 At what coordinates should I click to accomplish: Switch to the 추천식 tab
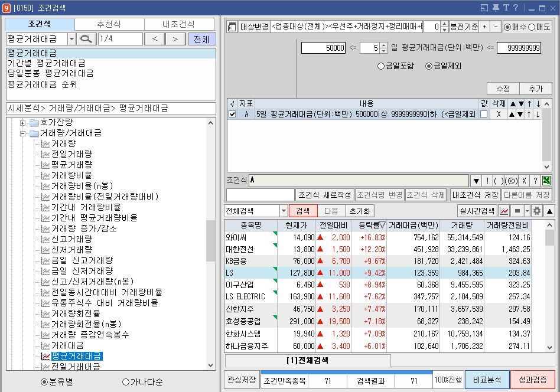pos(108,24)
